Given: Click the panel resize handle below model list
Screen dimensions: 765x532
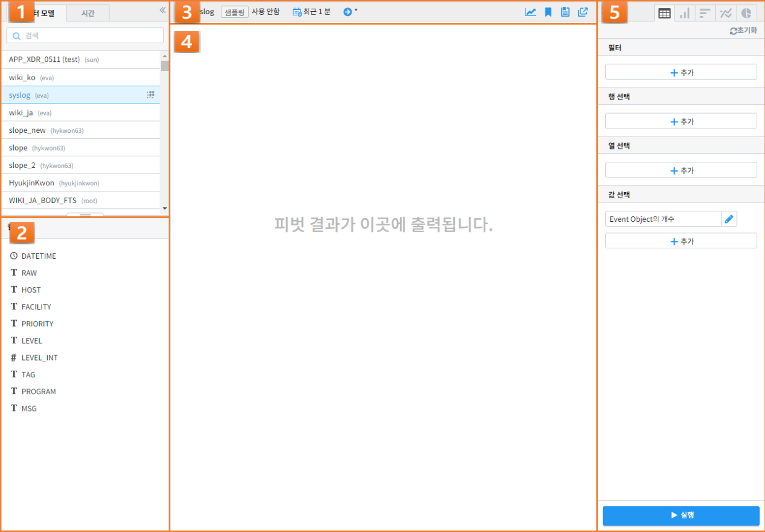Looking at the screenshot, I should [85, 215].
